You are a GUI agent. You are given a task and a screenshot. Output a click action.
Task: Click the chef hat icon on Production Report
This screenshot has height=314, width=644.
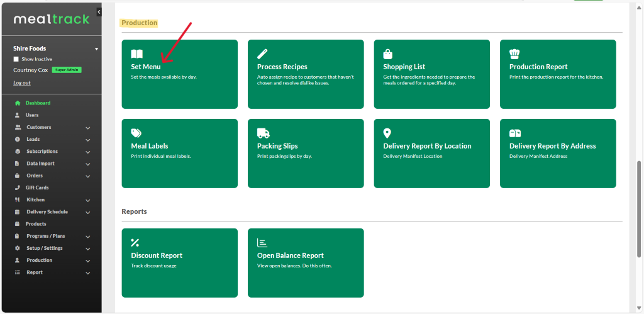tap(514, 54)
